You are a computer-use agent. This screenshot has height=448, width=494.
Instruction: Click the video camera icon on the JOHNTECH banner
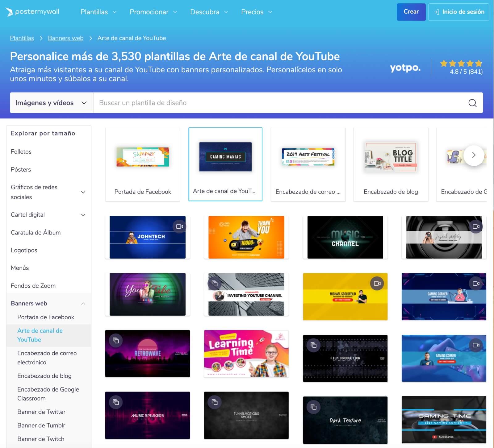180,226
